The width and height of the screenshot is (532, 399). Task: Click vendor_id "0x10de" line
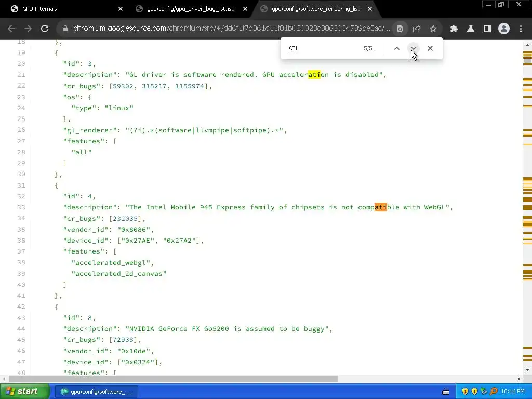[108, 351]
